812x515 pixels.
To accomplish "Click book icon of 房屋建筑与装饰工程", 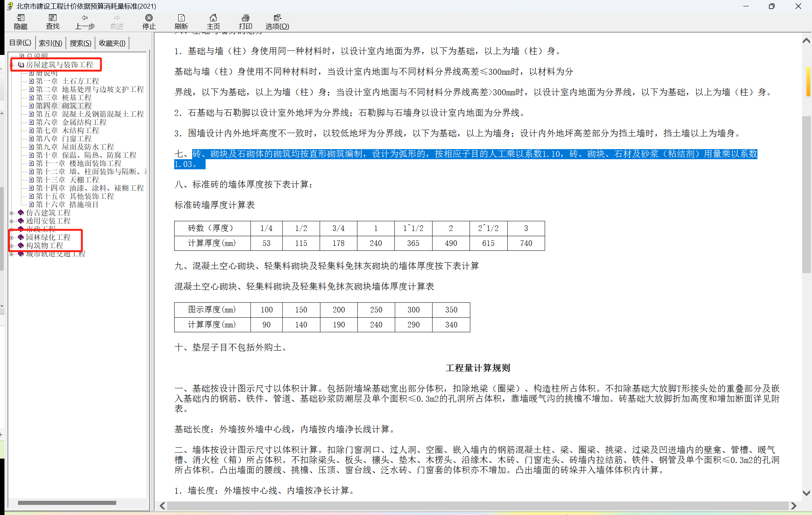I will [21, 65].
